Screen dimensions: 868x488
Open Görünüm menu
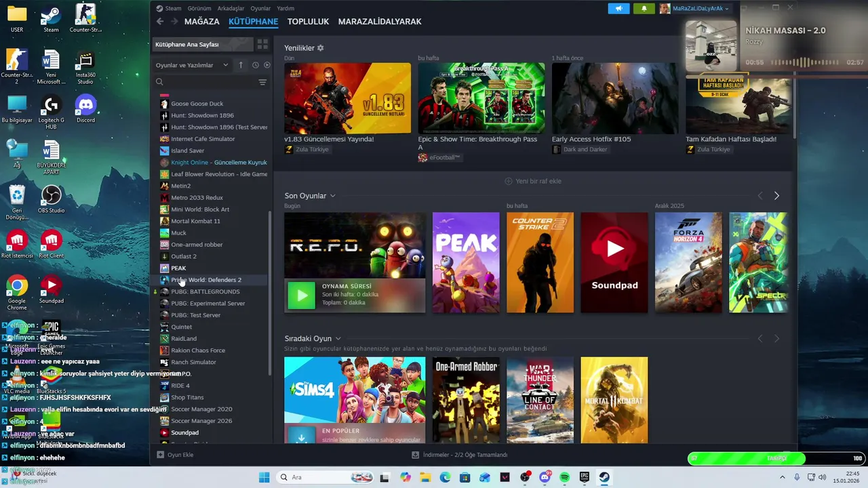tap(200, 8)
